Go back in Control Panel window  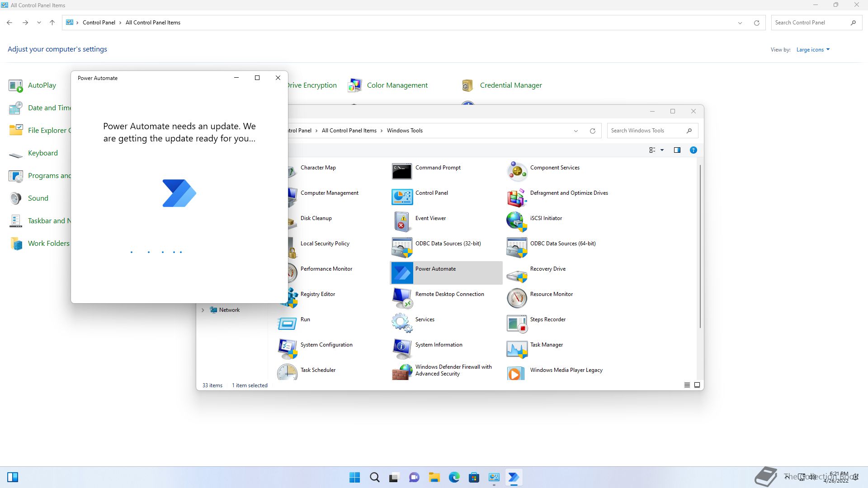[9, 23]
